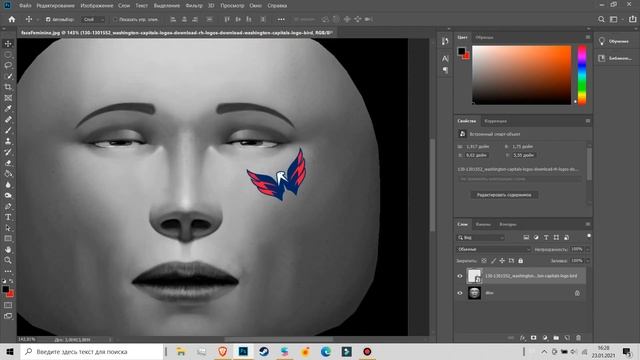Open the Paragraph panel icon in the collapsed dock
This screenshot has width=640, height=360.
coord(445,70)
